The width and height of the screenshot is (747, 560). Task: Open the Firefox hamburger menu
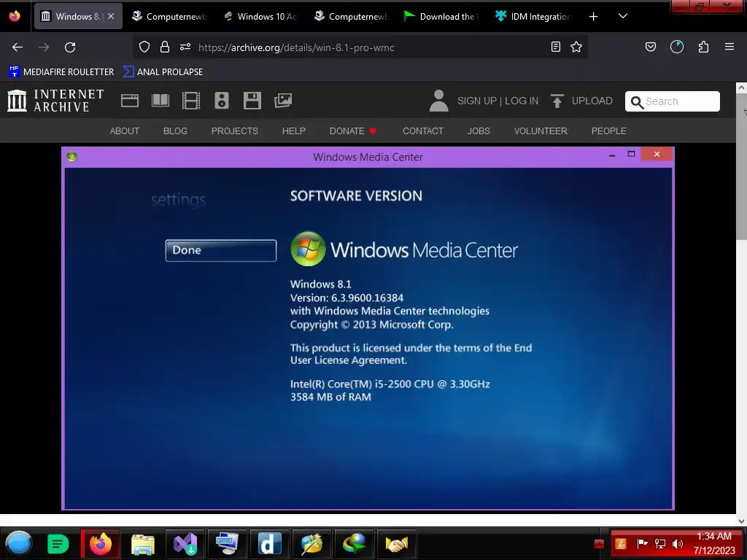point(729,47)
